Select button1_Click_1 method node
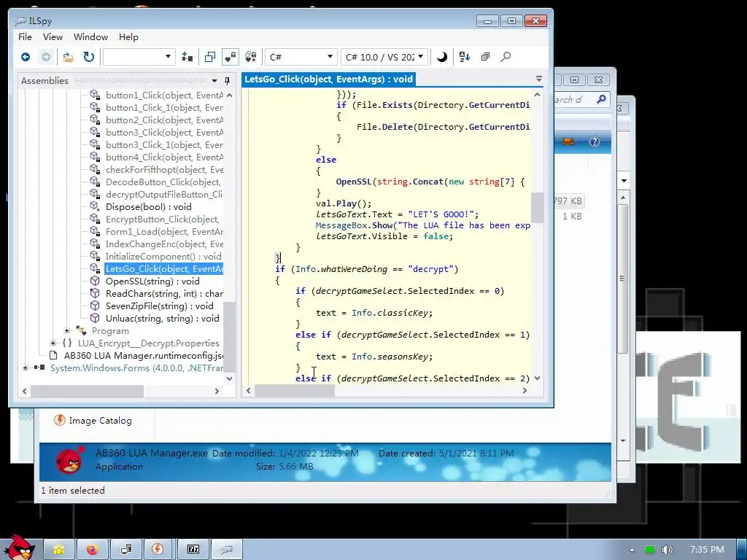The height and width of the screenshot is (560, 747). click(x=164, y=108)
